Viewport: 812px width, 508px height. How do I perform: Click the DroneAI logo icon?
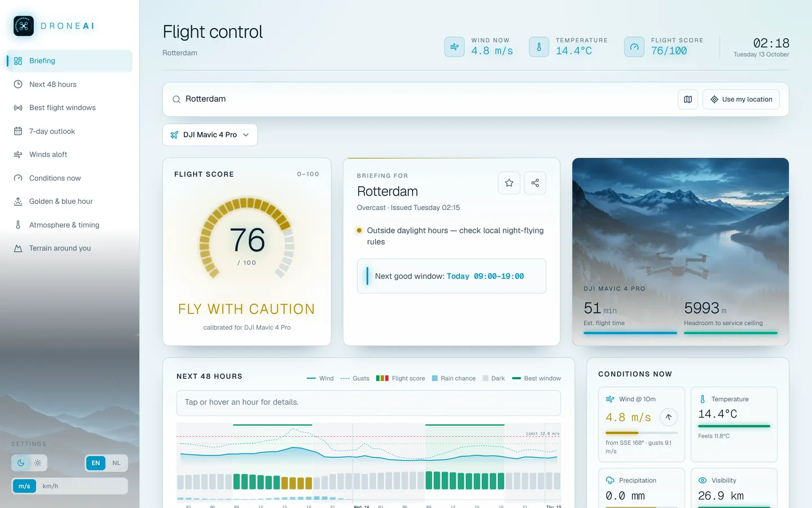24,26
